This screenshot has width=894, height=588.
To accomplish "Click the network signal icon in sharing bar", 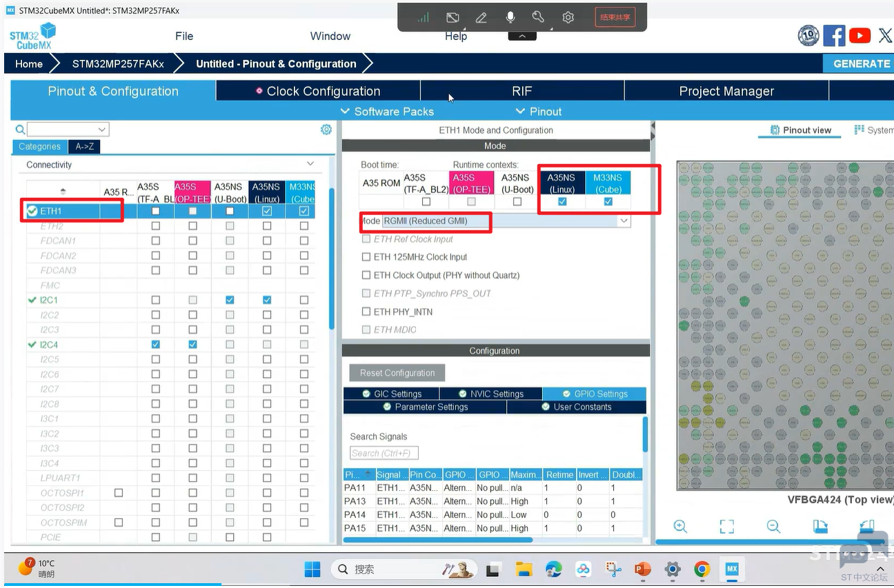I will (423, 17).
